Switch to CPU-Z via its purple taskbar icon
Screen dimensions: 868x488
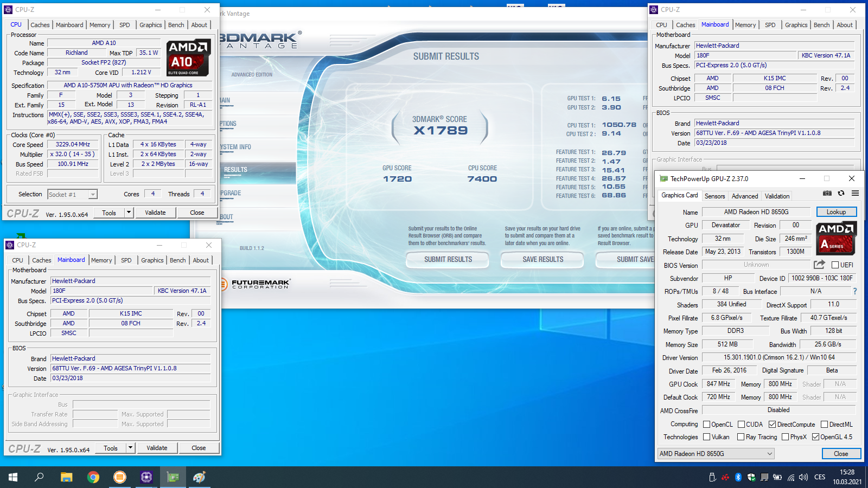point(146,477)
